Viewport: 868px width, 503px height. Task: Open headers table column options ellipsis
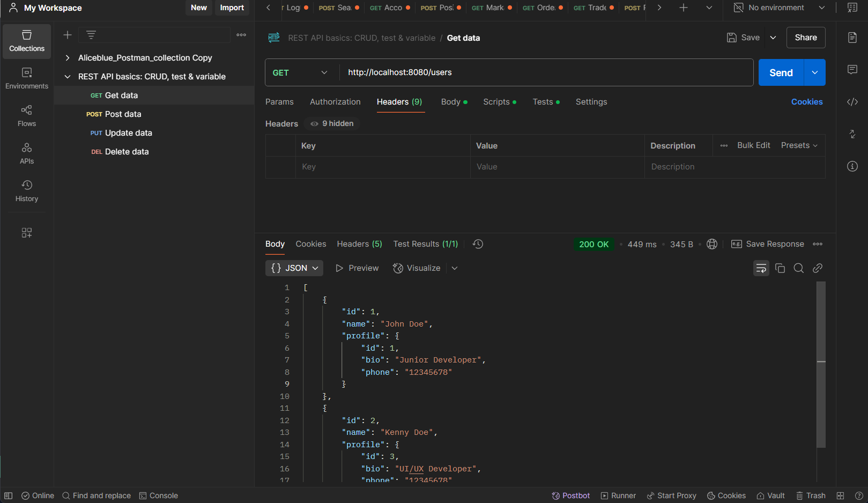coord(724,145)
